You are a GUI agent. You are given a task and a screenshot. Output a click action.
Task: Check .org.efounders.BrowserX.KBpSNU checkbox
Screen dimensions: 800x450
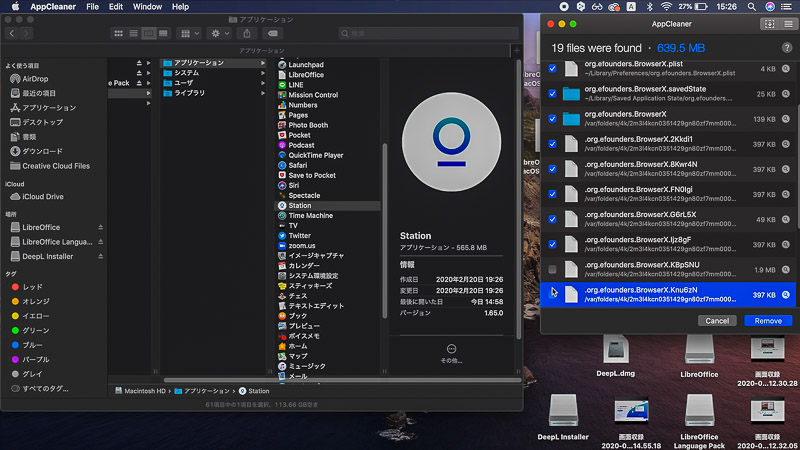click(x=552, y=269)
